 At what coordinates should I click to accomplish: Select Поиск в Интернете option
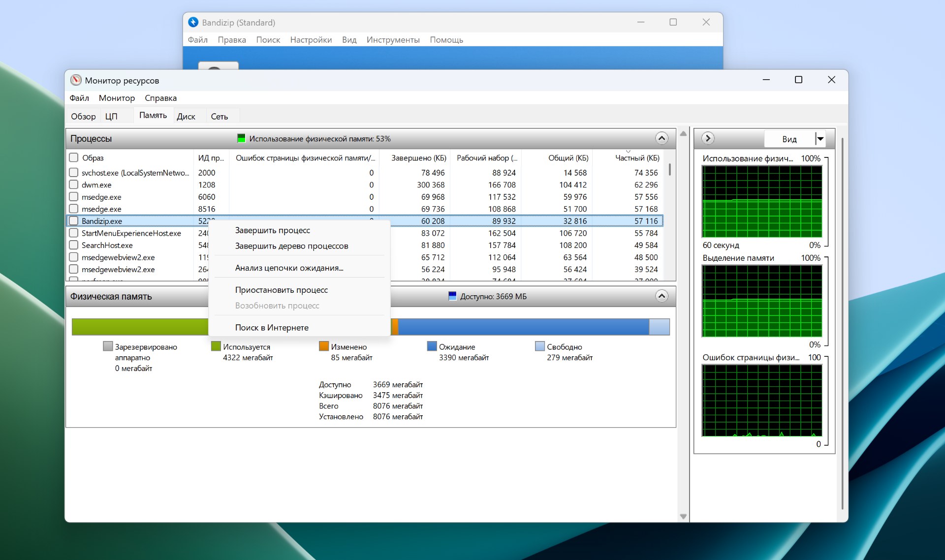pos(272,328)
